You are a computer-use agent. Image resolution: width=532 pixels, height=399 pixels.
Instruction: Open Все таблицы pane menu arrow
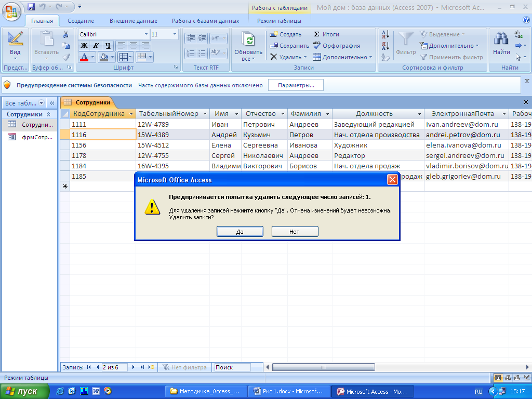tap(42, 103)
